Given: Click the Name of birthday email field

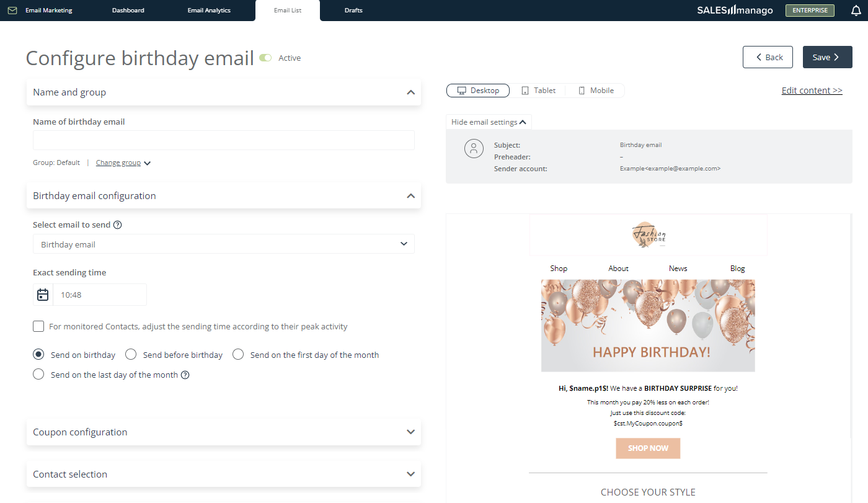Looking at the screenshot, I should 224,140.
